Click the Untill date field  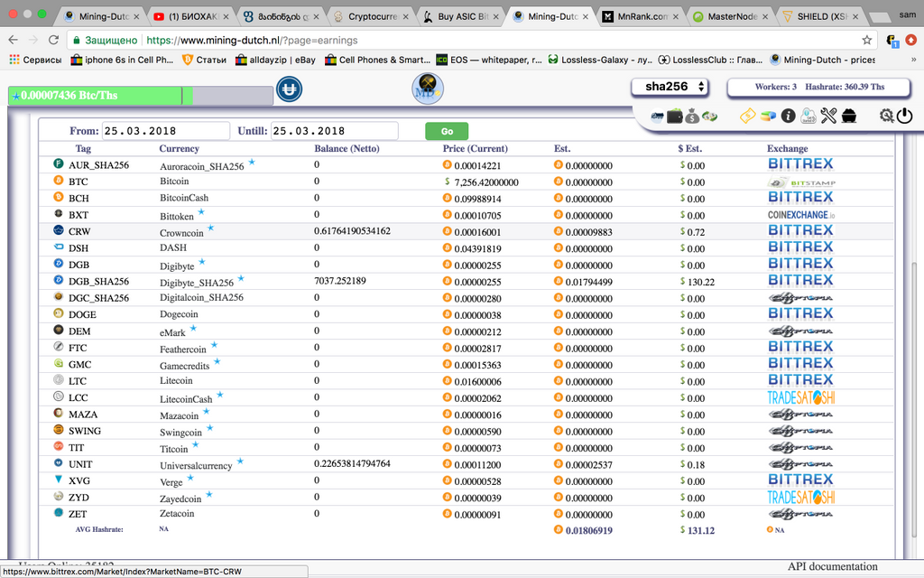[x=334, y=131]
